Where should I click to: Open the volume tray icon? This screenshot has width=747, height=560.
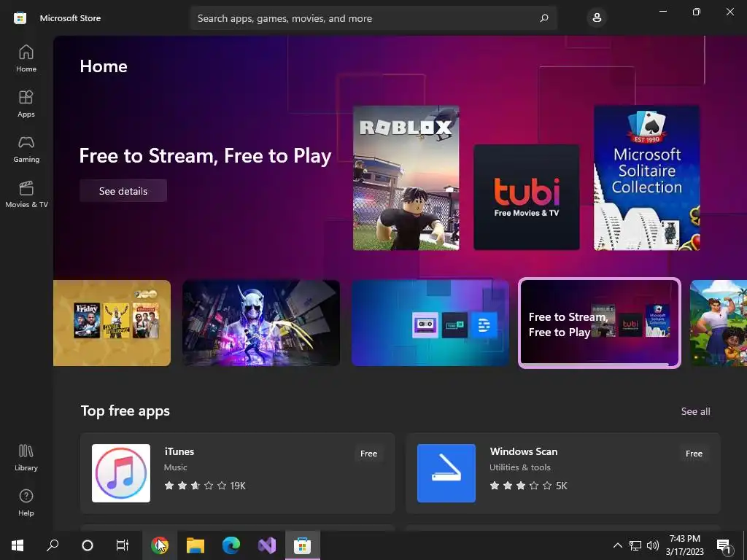(x=653, y=545)
